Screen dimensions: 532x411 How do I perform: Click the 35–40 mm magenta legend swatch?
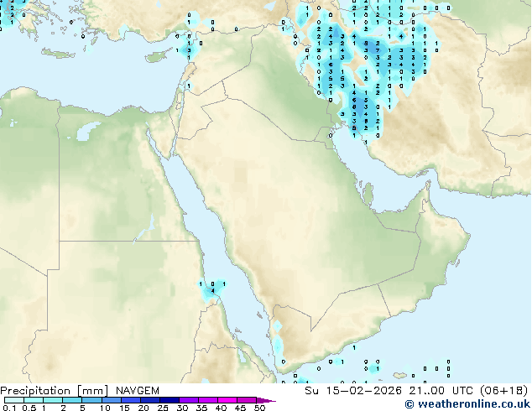[x=207, y=400]
